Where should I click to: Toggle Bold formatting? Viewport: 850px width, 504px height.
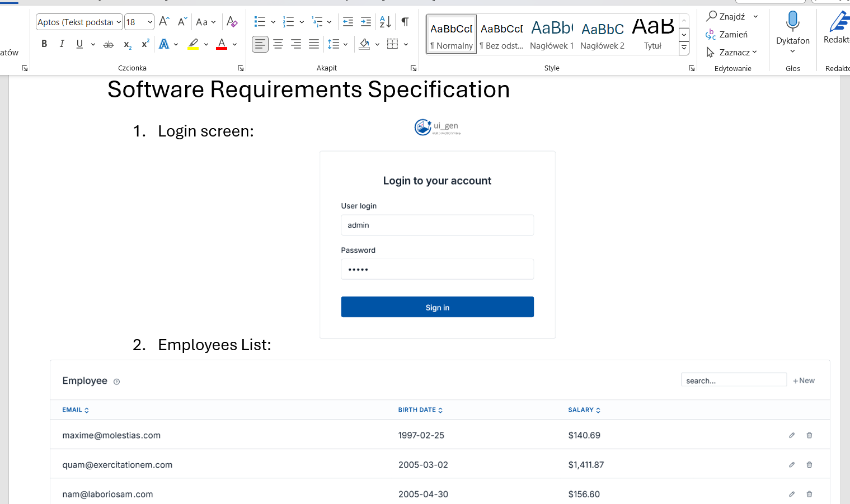click(44, 44)
